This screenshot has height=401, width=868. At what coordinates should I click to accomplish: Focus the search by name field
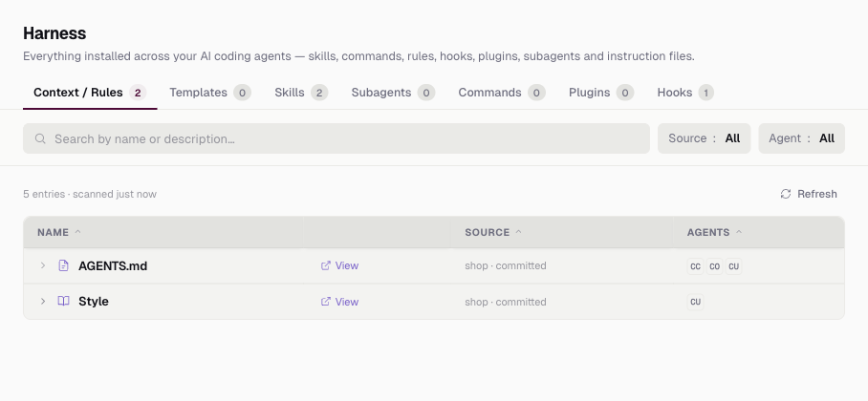[x=336, y=138]
